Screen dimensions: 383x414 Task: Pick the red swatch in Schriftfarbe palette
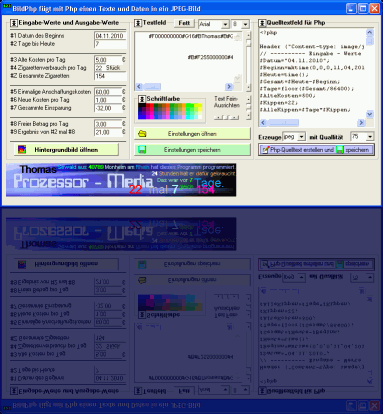(148, 107)
